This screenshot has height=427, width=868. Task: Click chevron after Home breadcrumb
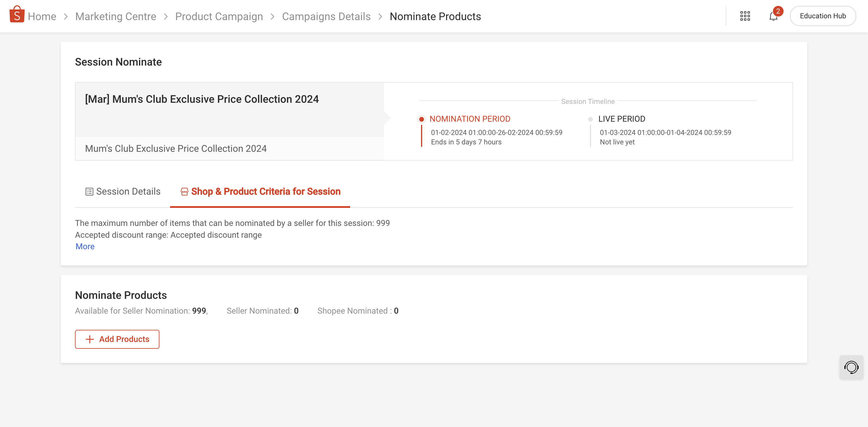[66, 17]
